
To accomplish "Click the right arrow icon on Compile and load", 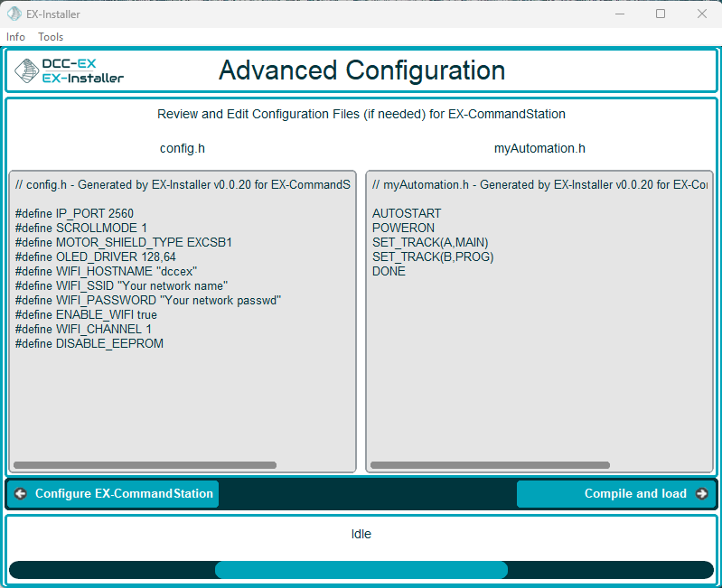I will coord(702,494).
